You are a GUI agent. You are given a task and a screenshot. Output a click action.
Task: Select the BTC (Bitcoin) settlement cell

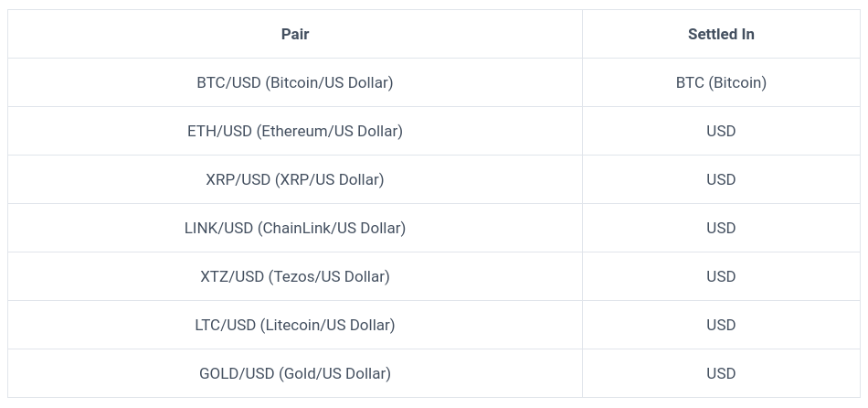721,82
